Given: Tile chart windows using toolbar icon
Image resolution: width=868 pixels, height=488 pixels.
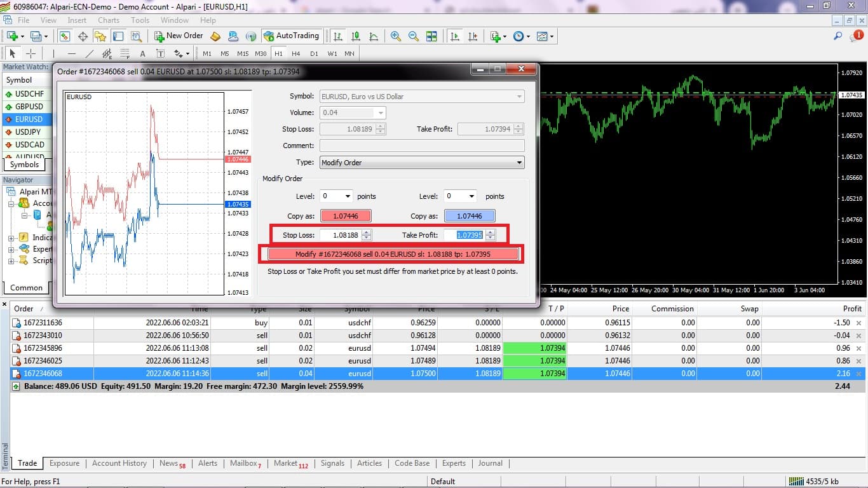Looking at the screenshot, I should coord(431,36).
